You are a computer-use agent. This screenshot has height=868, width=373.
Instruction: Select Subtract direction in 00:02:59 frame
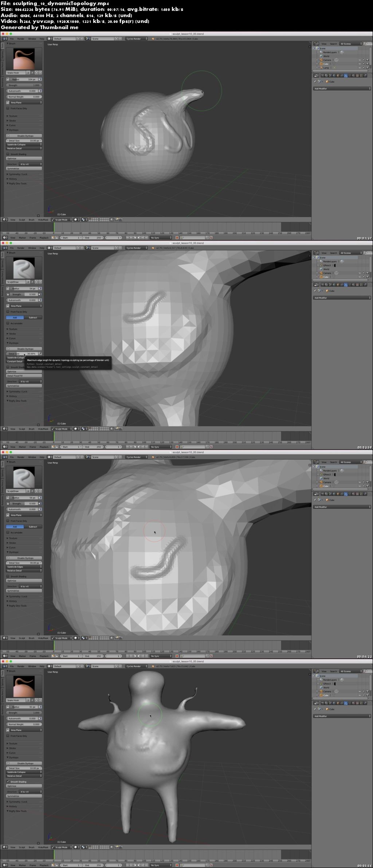33,318
